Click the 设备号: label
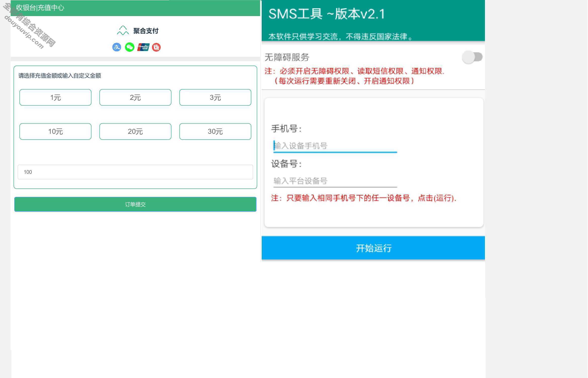 286,164
